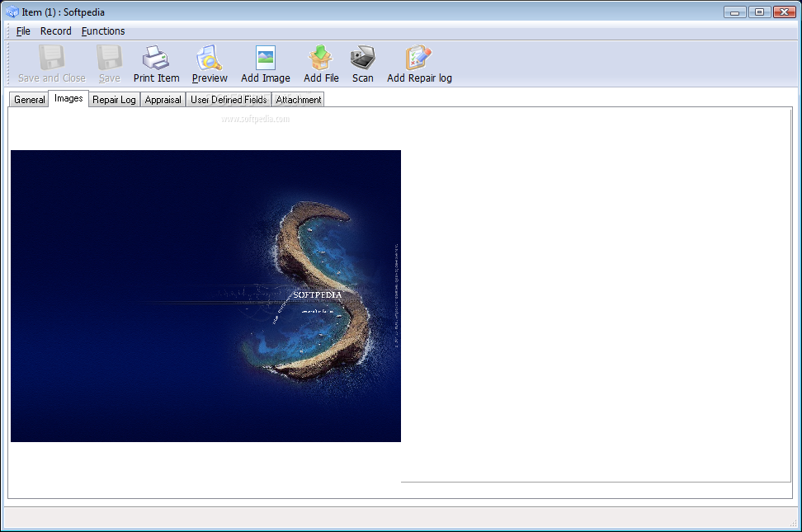Switch to the General tab

click(x=29, y=100)
